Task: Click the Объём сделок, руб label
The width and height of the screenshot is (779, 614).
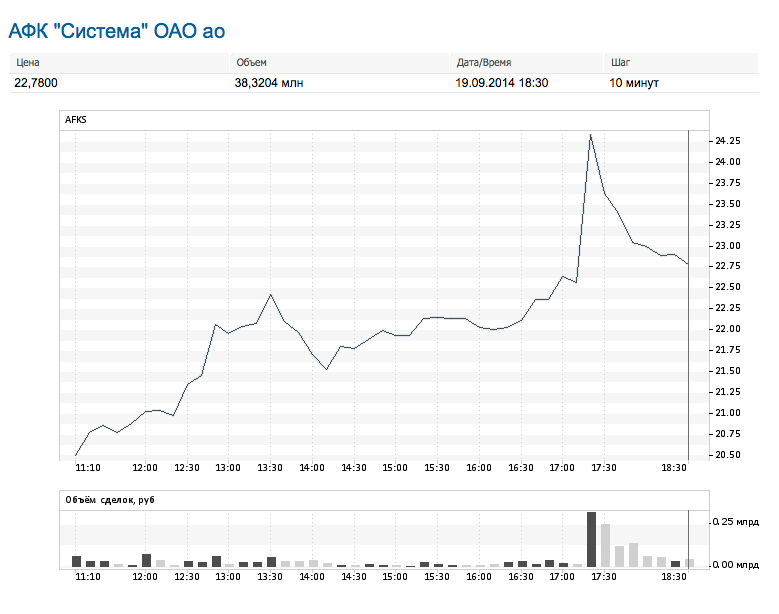Action: pos(110,500)
